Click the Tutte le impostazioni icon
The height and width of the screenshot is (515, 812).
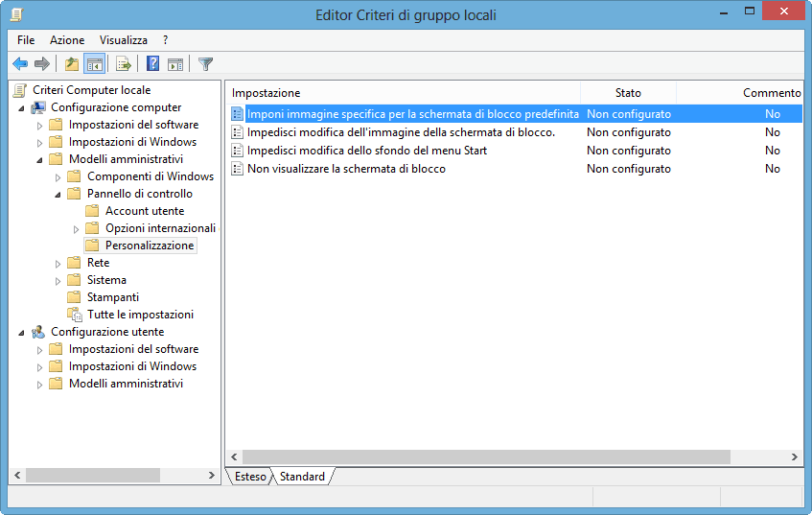[75, 315]
